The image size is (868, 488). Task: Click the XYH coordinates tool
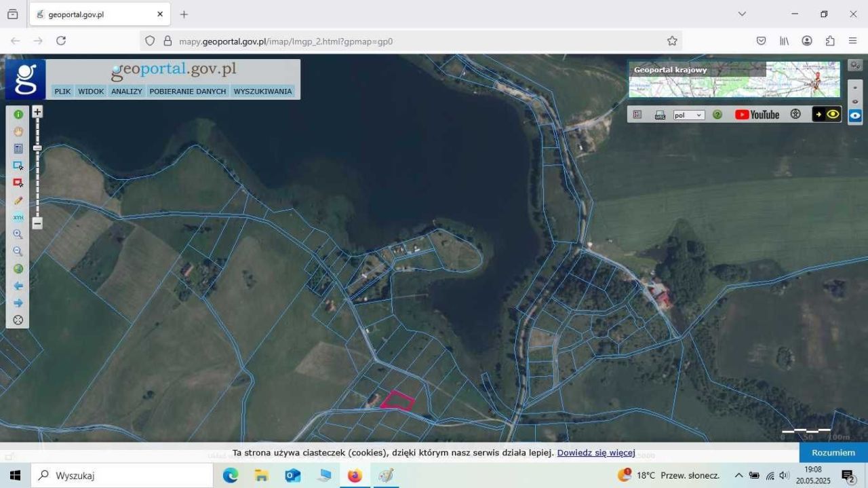[x=18, y=217]
